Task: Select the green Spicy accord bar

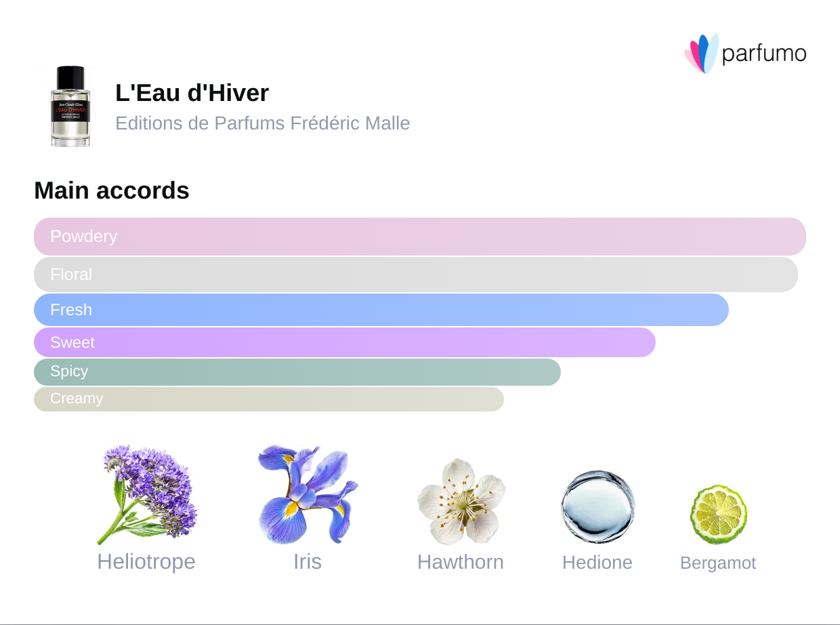Action: coord(297,372)
